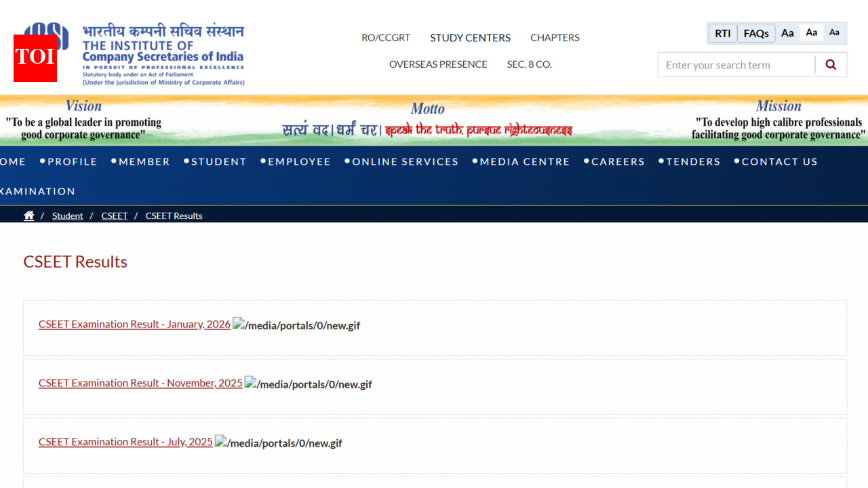
Task: Click the search magnifier icon
Action: [x=831, y=65]
